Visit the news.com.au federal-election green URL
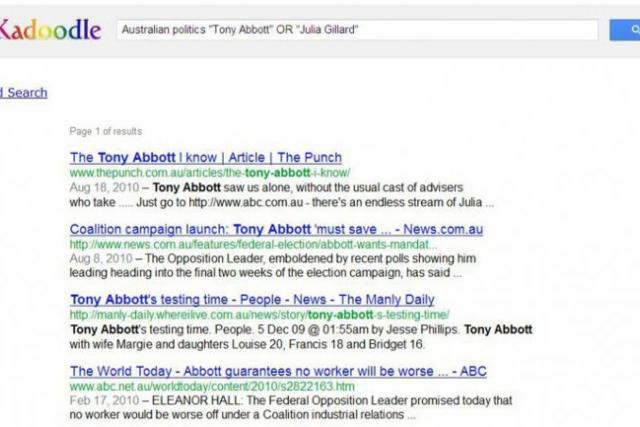Screen dimensions: 640x427 point(253,245)
